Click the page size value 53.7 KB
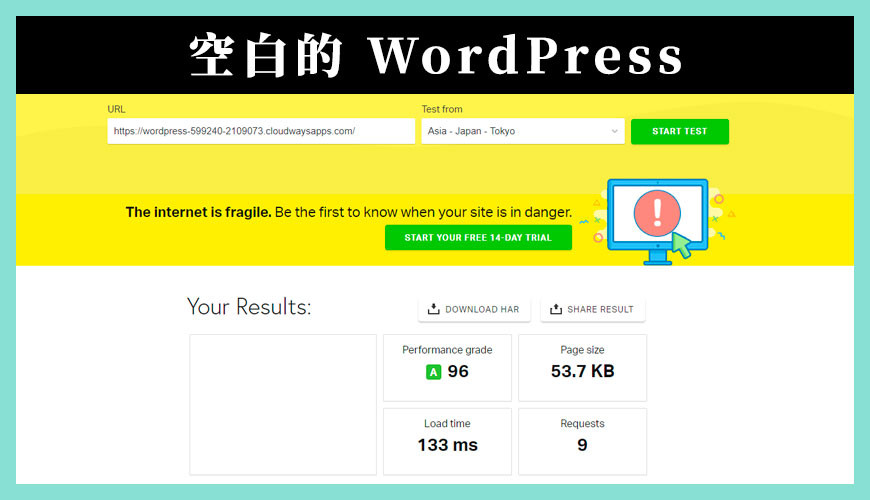870x500 pixels. click(583, 371)
